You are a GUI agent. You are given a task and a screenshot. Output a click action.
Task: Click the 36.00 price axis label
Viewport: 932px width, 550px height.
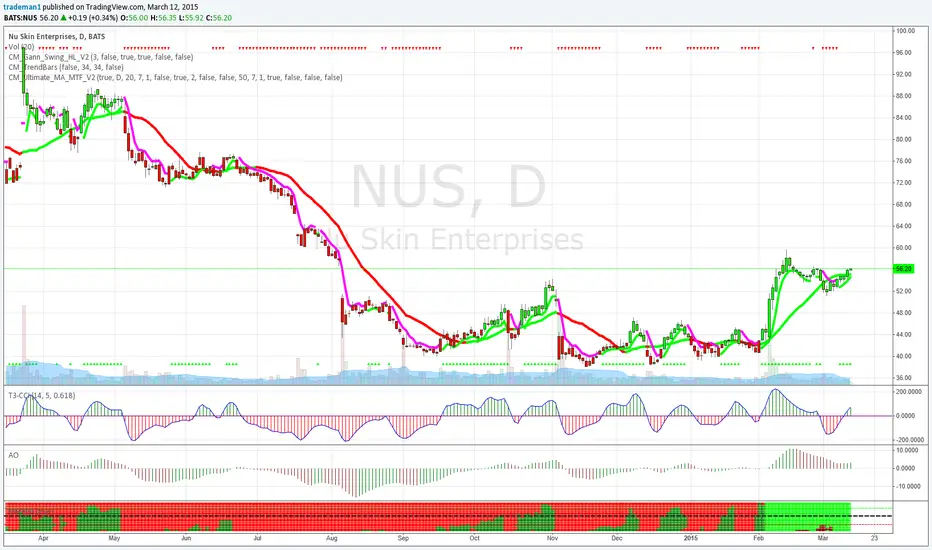904,378
